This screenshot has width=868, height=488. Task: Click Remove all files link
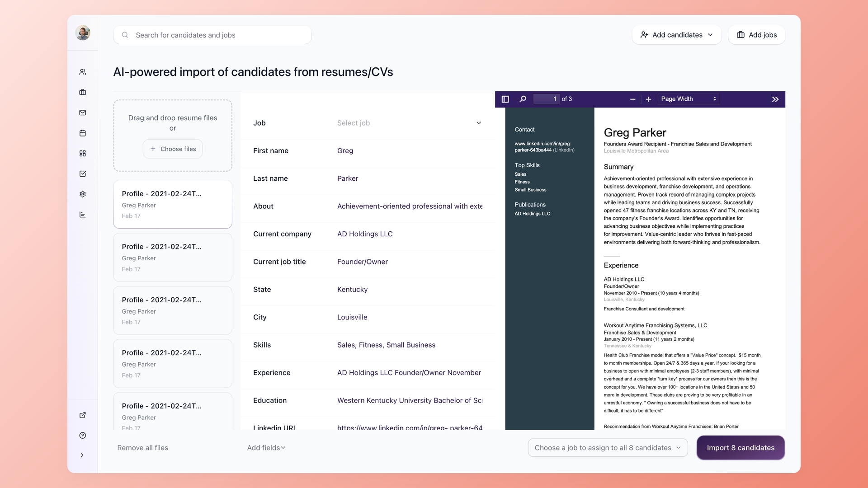point(142,448)
